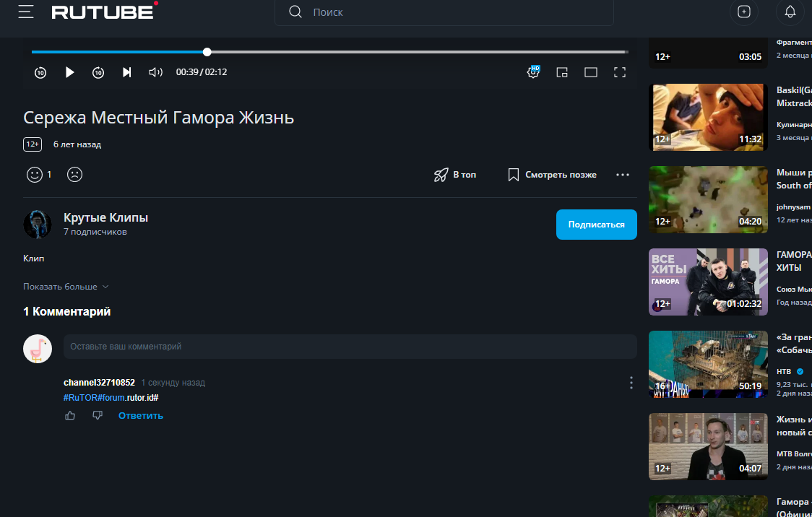Rewind 10 seconds
Screen dimensions: 812x517
pos(40,72)
